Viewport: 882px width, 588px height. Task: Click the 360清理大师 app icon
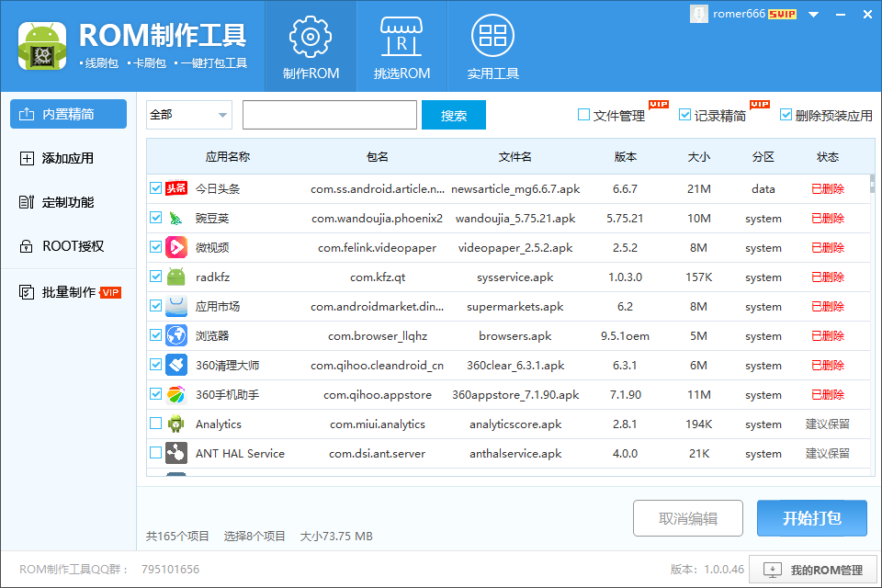point(176,365)
